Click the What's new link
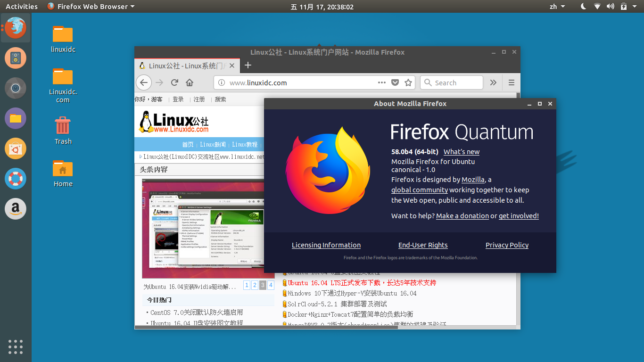The image size is (644, 362). coord(462,152)
